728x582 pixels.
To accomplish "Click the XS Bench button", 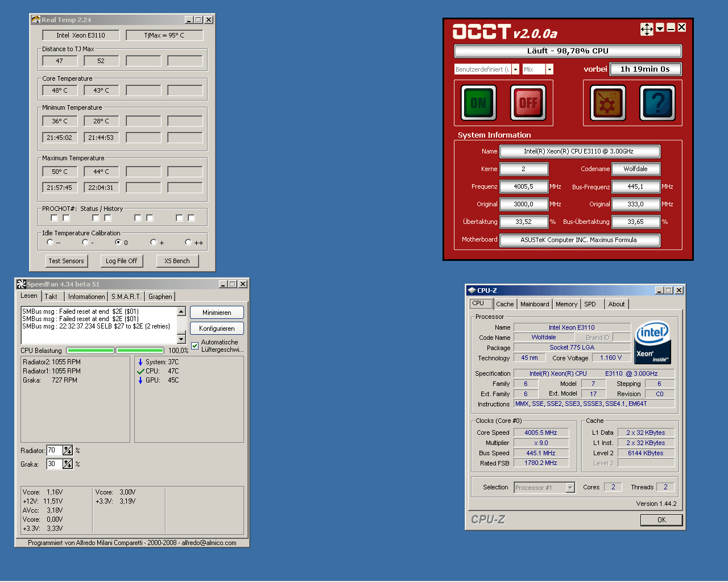I will pyautogui.click(x=177, y=261).
